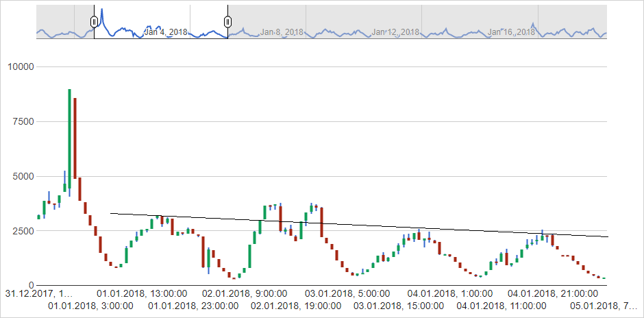The image size is (644, 318).
Task: Click the Jan 12, 2018 overview label
Action: coord(395,32)
